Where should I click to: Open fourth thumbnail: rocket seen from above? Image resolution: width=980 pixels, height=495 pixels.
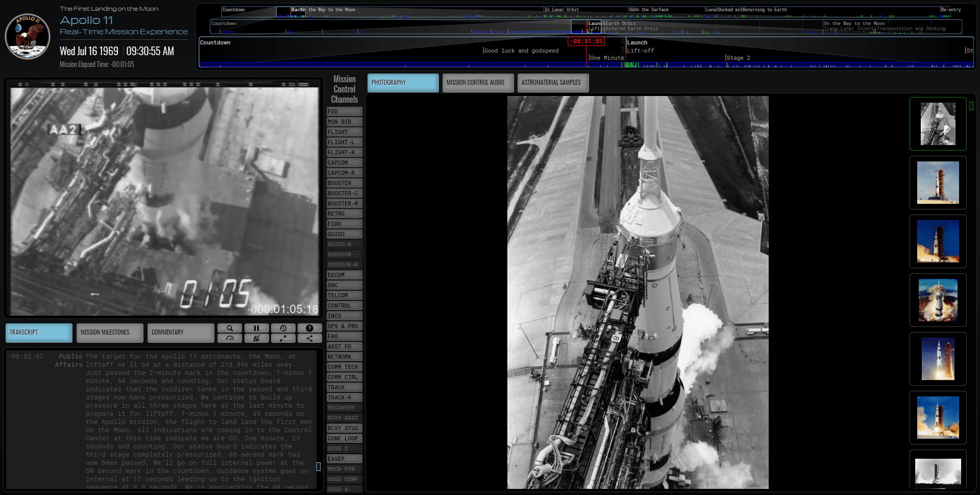(x=938, y=300)
